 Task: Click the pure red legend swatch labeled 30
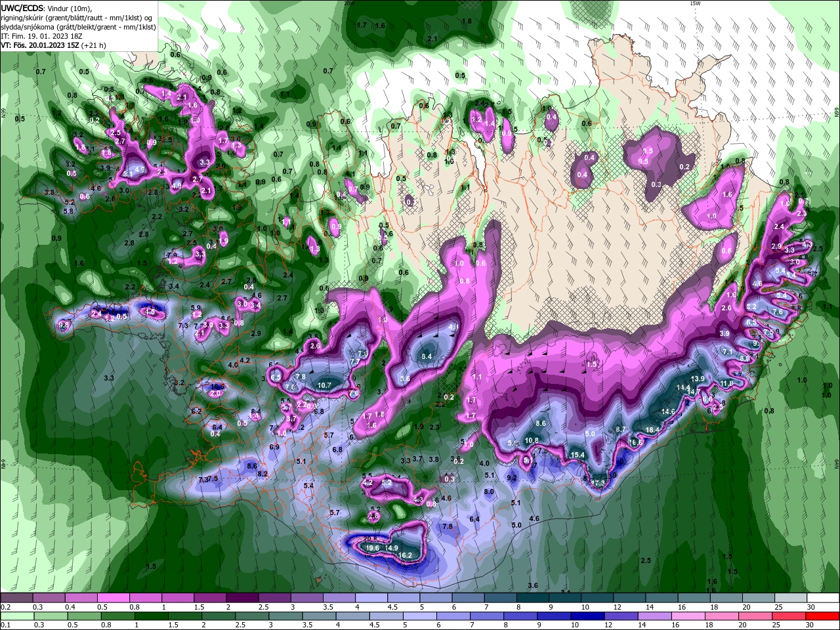coord(823,616)
